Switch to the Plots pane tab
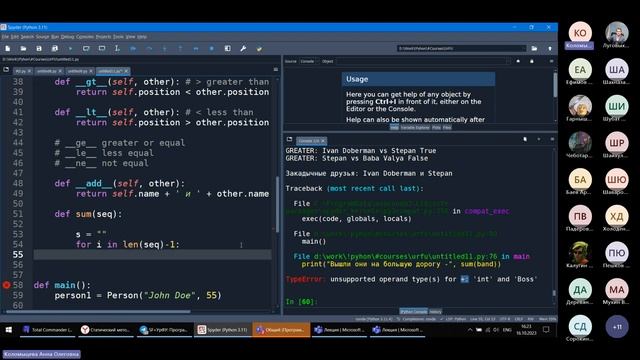 pos(436,128)
